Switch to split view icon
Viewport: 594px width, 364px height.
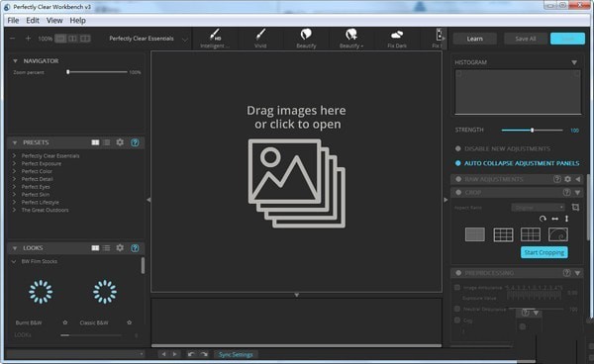72,39
